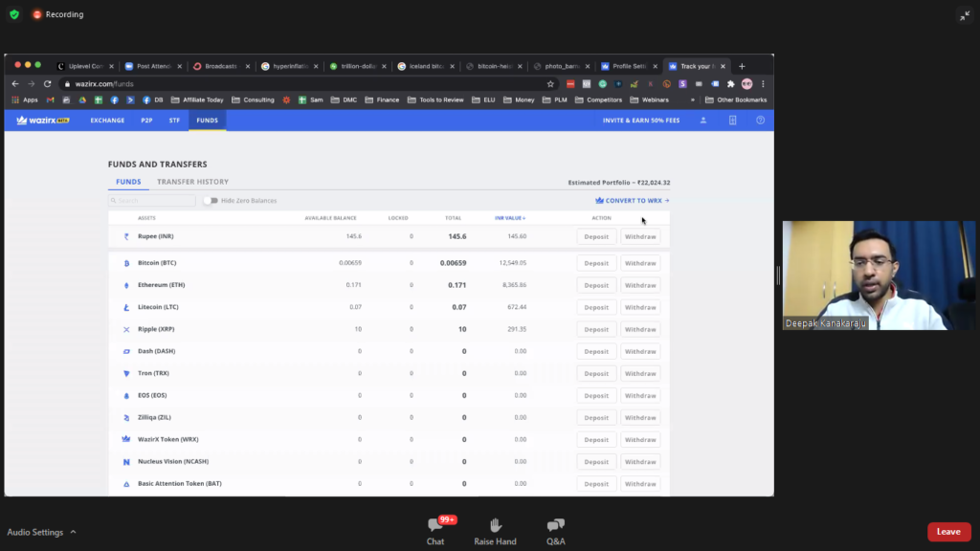Click the asset search field
Screen dimensions: 980x551
153,201
